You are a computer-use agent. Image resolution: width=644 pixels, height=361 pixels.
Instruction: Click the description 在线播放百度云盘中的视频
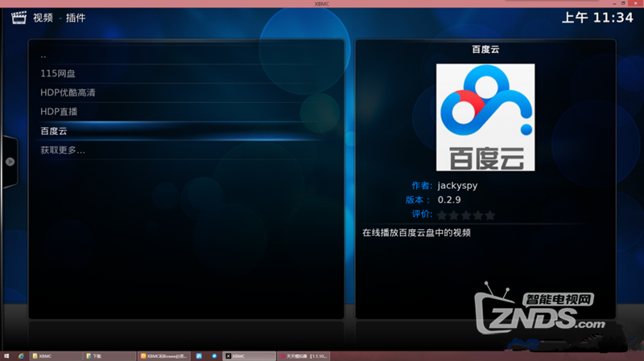[x=416, y=232]
